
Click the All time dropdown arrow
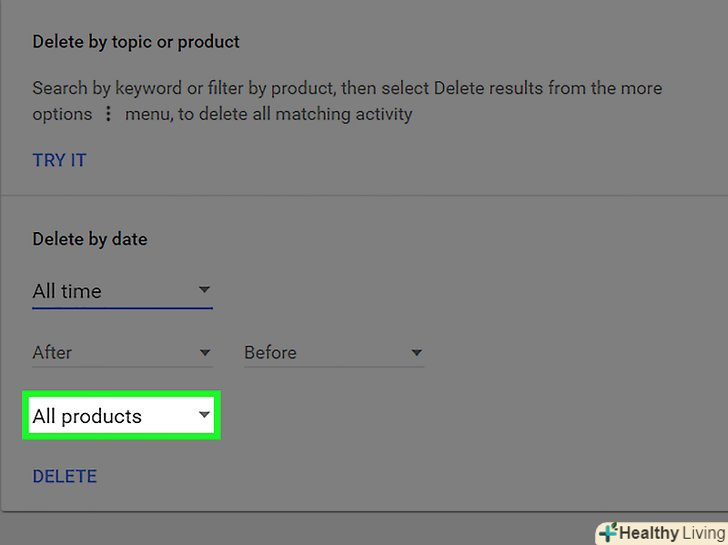204,290
